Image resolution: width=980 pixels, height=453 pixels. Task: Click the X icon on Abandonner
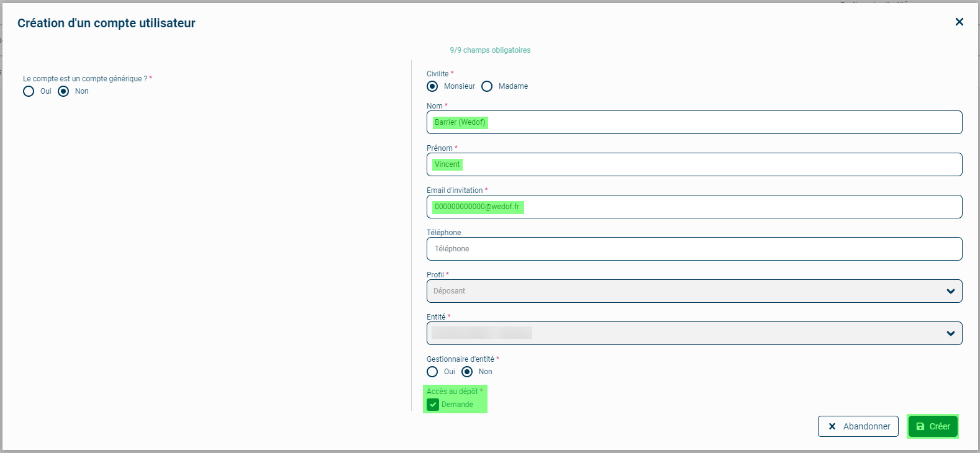(832, 426)
